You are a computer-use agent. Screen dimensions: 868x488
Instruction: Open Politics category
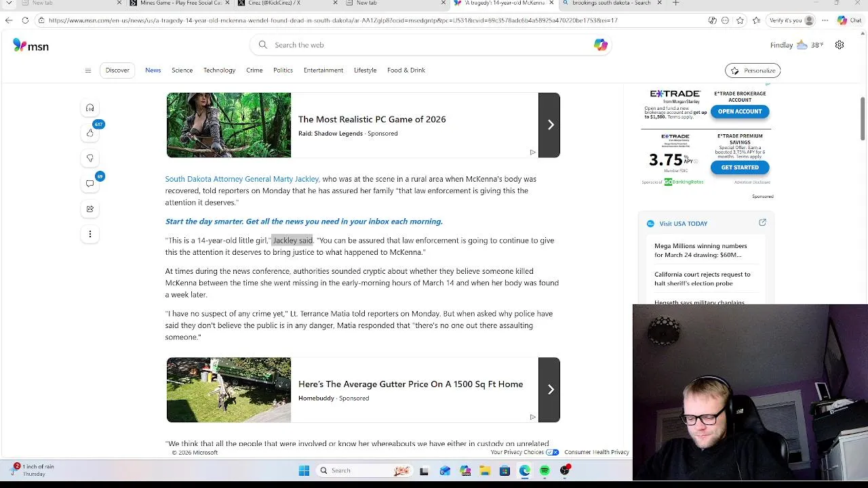pos(283,70)
